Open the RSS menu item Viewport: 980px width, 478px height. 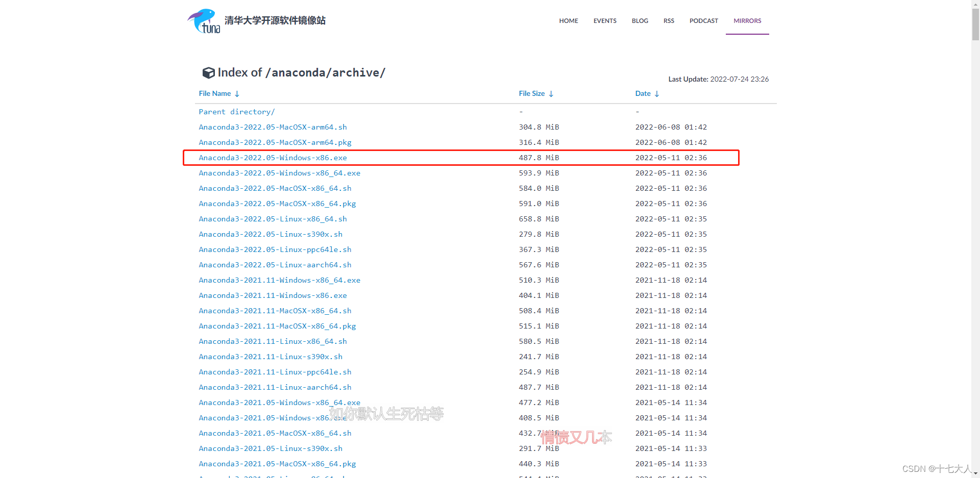(x=669, y=21)
